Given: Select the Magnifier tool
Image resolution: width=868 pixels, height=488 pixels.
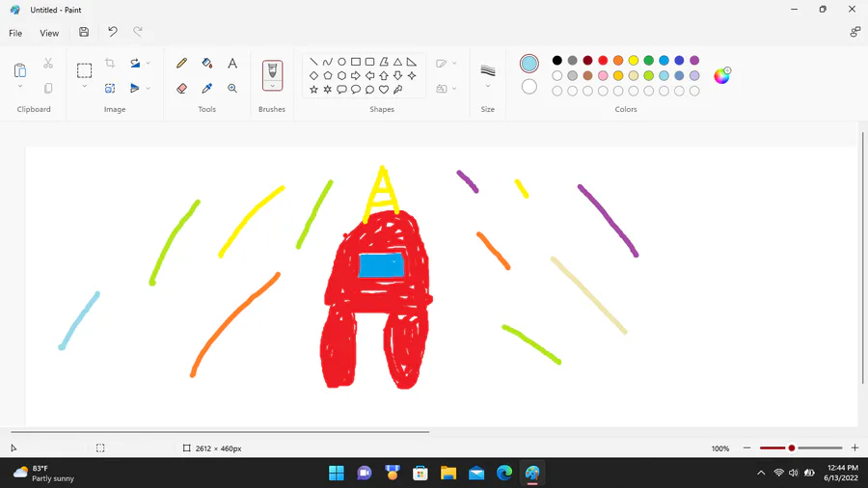Looking at the screenshot, I should point(232,89).
